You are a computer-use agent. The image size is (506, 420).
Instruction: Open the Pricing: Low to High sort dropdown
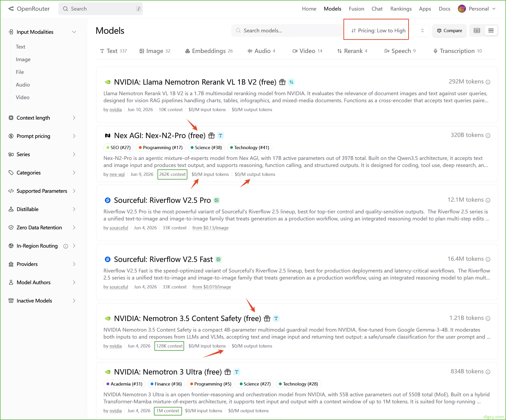pos(388,30)
